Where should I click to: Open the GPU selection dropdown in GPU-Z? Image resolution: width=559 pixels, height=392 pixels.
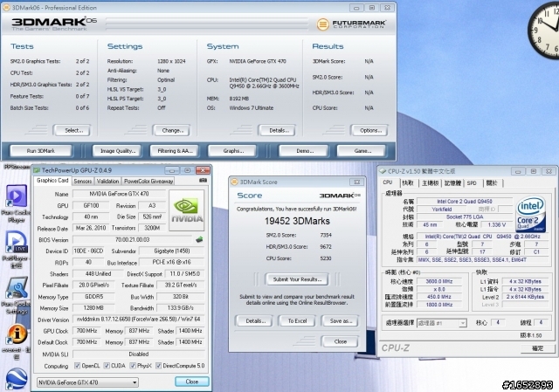87,382
